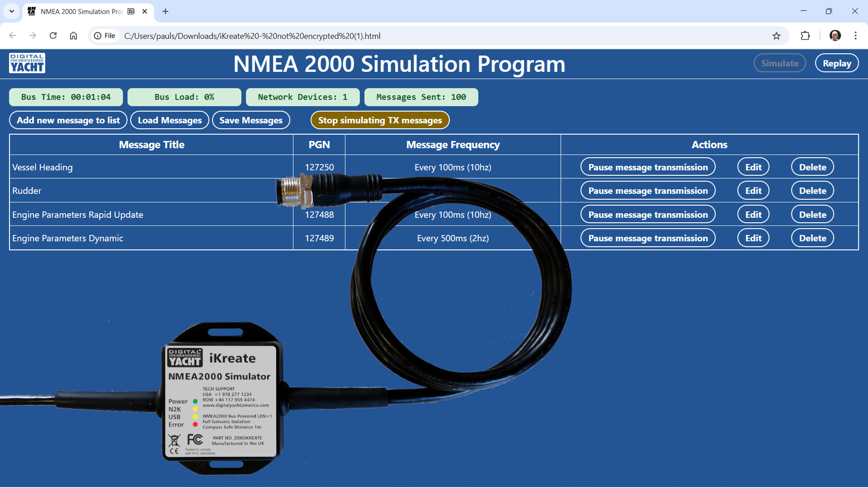Add new message to list
Screen dimensions: 868x488
(68, 120)
